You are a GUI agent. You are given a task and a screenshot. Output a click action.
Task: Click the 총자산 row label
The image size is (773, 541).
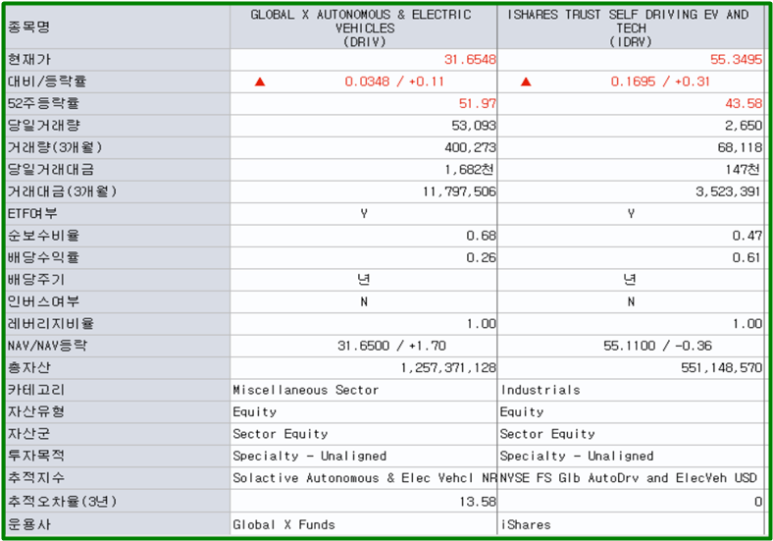click(29, 367)
